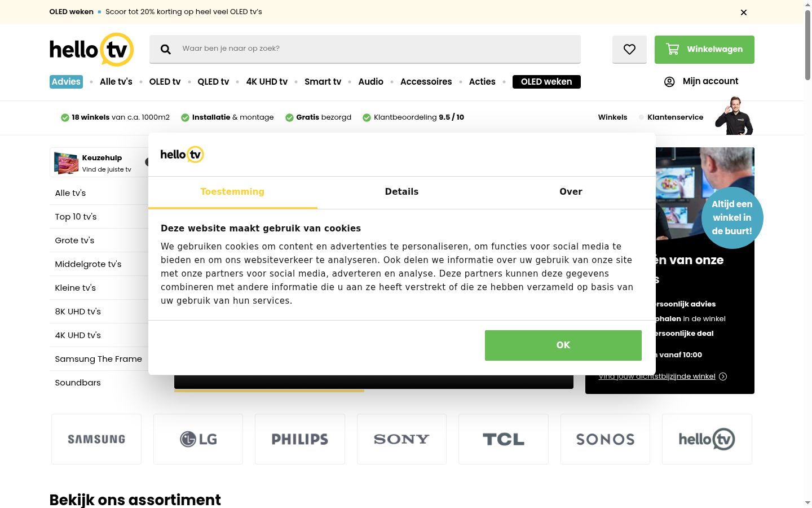Click the 18 winkels checkmark icon
The image size is (812, 508).
pyautogui.click(x=65, y=117)
